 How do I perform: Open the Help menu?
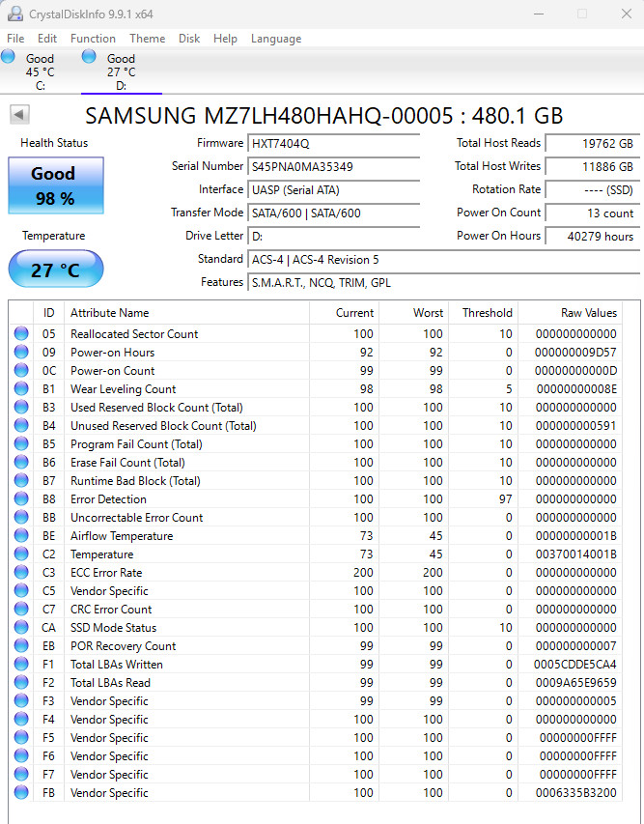(225, 39)
